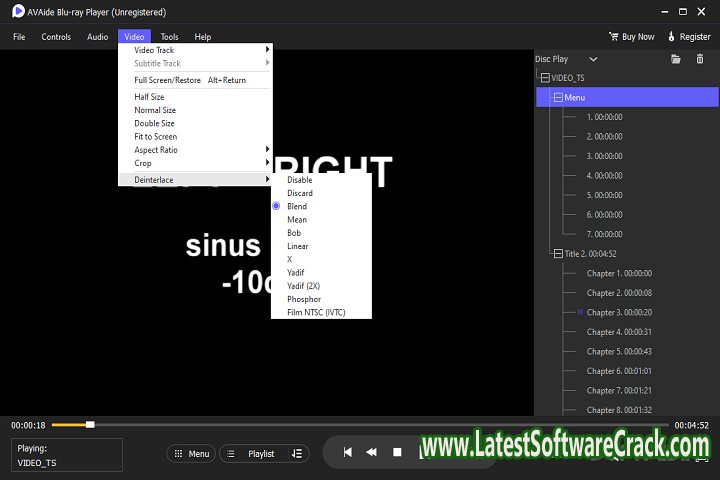720x480 pixels.
Task: Set video to Normal Size
Action: (x=196, y=110)
